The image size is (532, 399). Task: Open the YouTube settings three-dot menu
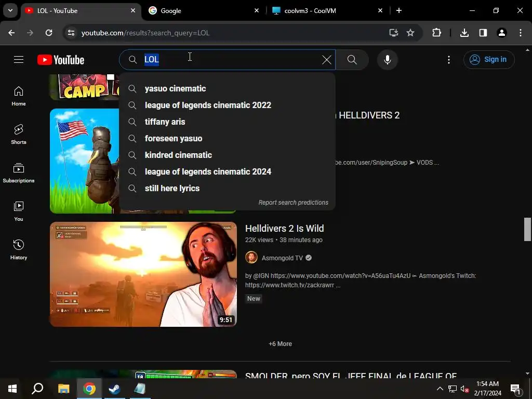pyautogui.click(x=448, y=60)
